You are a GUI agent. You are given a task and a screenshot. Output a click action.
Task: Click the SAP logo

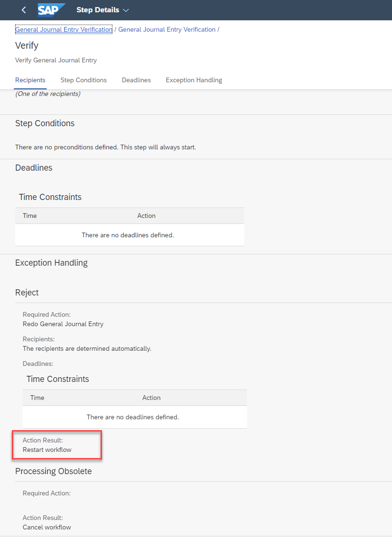point(51,10)
